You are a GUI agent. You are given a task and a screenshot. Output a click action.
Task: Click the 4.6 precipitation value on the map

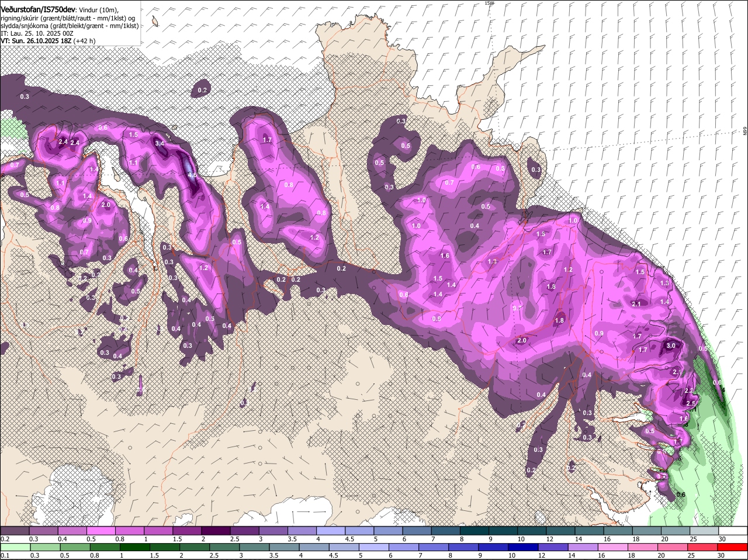pyautogui.click(x=192, y=175)
